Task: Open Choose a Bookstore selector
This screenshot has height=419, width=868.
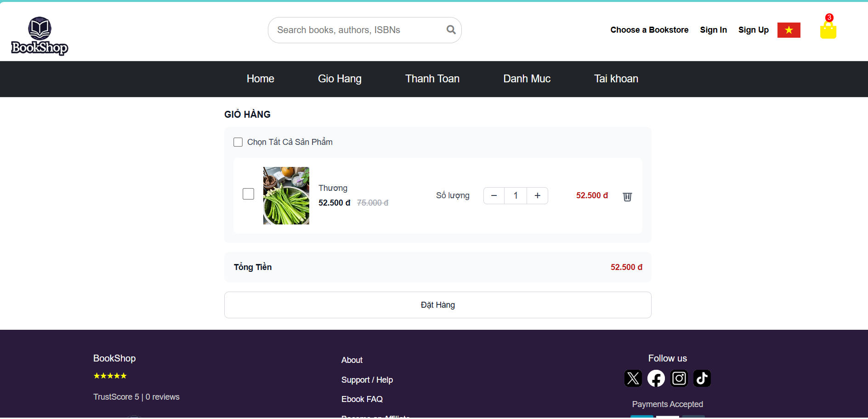Action: (649, 30)
